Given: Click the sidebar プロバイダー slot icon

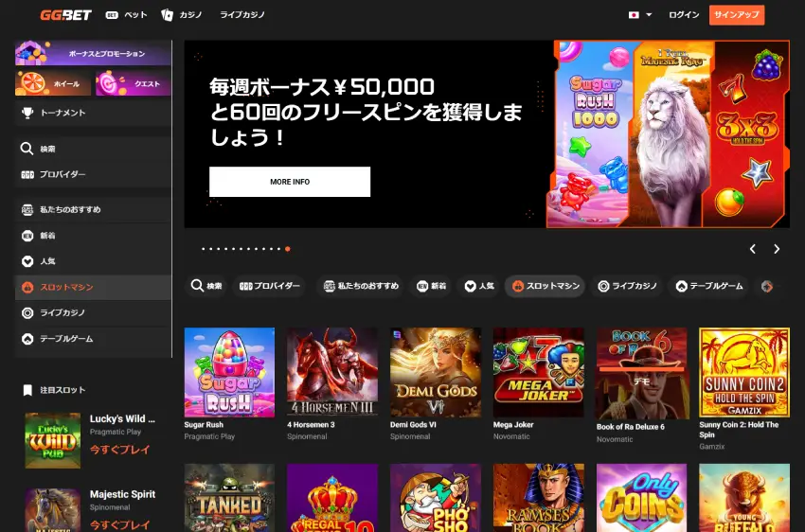Looking at the screenshot, I should click(x=27, y=174).
